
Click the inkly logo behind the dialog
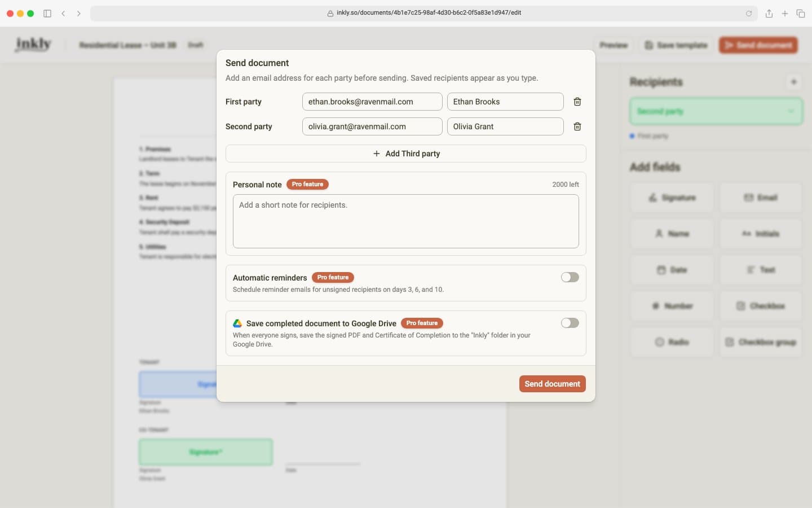click(x=33, y=45)
